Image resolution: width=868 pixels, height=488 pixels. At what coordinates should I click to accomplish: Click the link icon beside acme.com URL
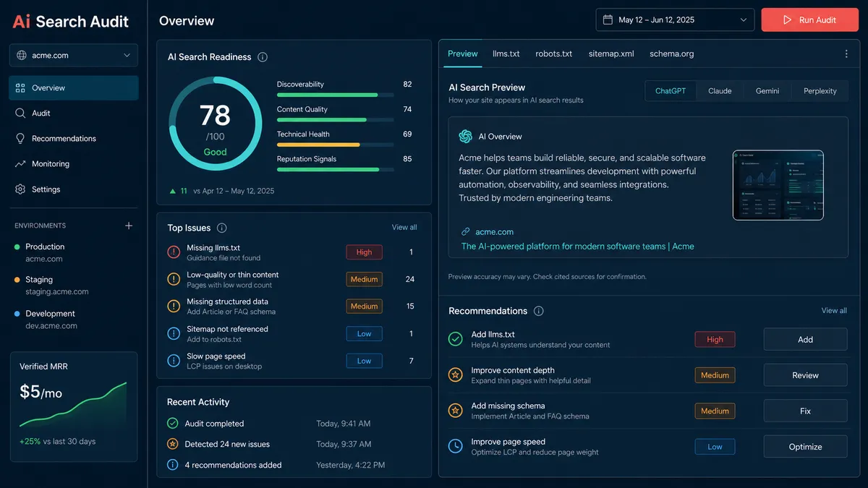tap(466, 232)
